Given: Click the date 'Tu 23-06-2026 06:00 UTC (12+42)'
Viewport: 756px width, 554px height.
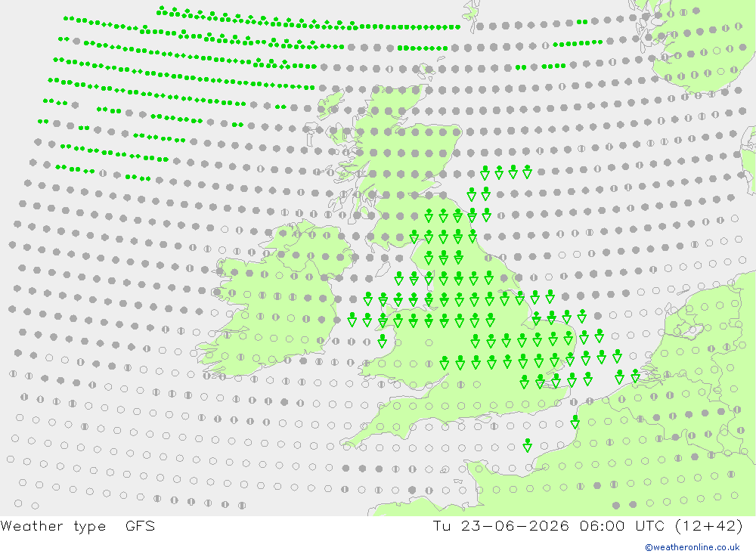Looking at the screenshot, I should 587,526.
